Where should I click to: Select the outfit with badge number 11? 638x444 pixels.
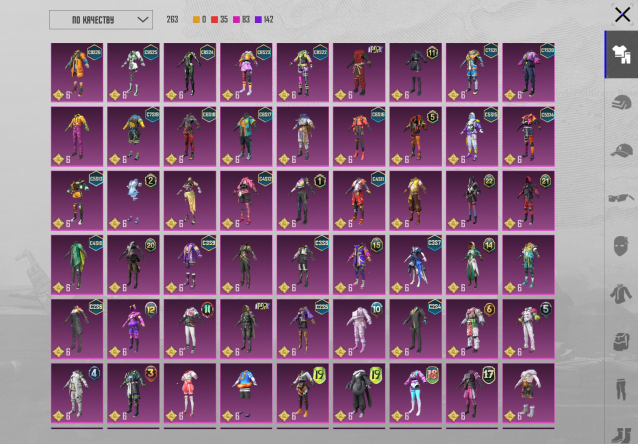tap(415, 72)
